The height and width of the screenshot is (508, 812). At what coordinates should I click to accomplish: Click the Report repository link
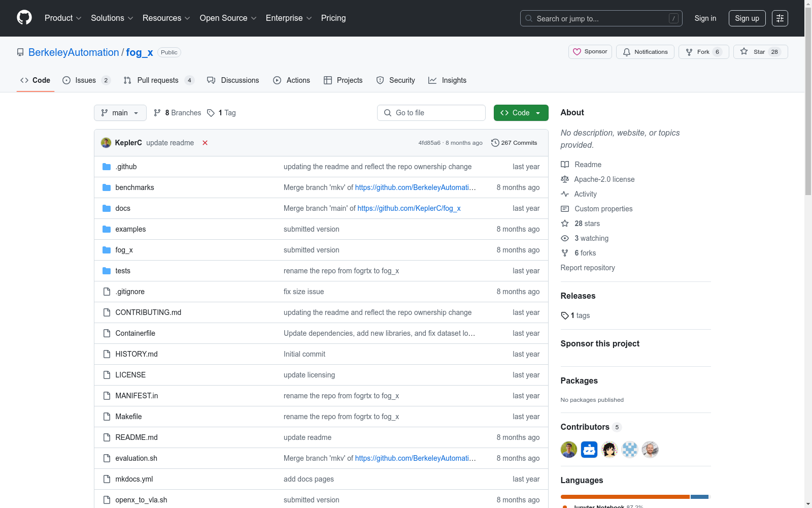click(588, 268)
